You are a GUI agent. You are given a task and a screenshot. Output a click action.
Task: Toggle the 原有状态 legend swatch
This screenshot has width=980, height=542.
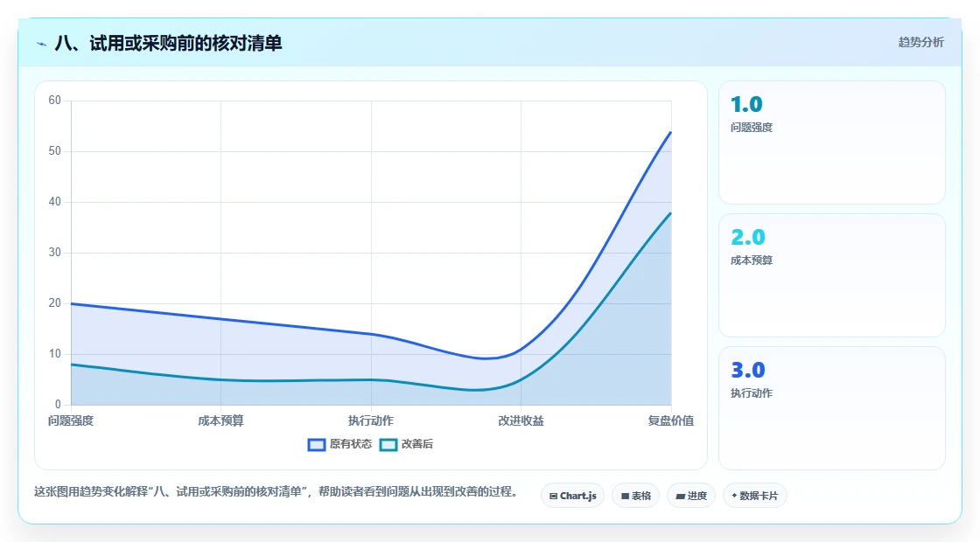point(317,445)
